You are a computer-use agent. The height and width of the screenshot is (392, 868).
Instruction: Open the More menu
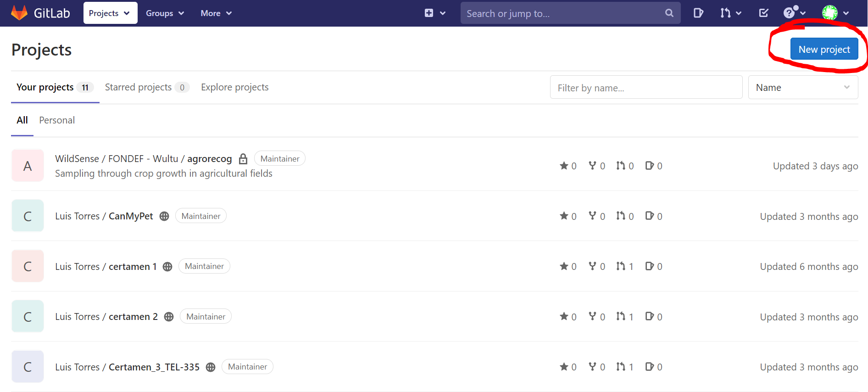click(216, 13)
